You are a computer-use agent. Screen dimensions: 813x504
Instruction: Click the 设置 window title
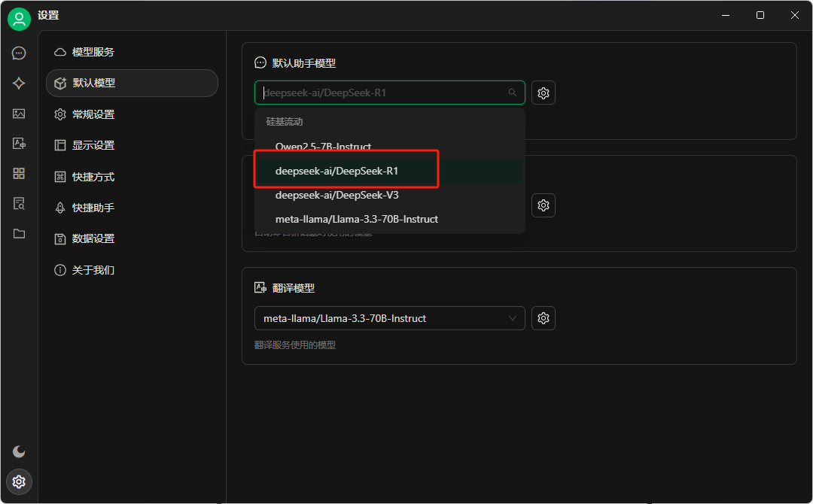[x=48, y=16]
